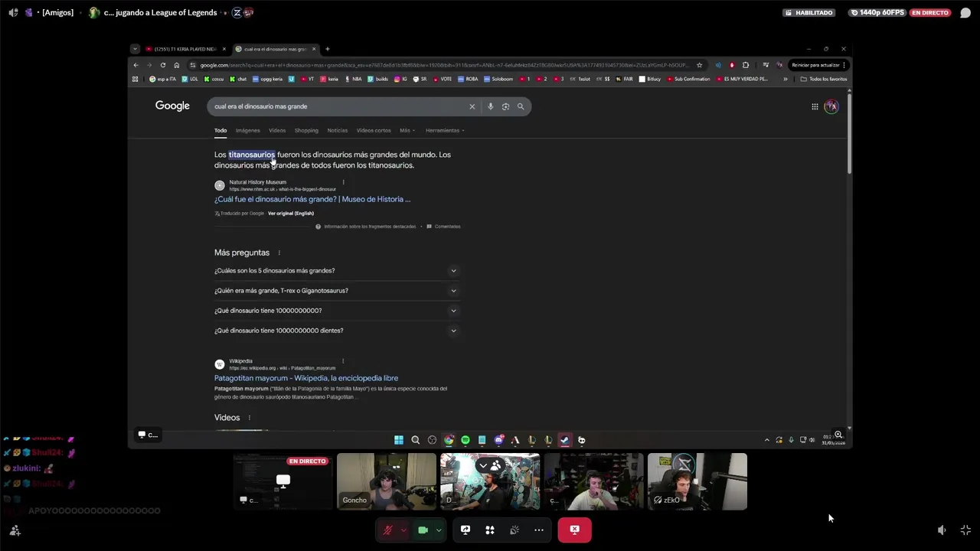Open options menu beside 'Más preguntas'
Viewport: 980px width, 551px height.
[x=279, y=253]
